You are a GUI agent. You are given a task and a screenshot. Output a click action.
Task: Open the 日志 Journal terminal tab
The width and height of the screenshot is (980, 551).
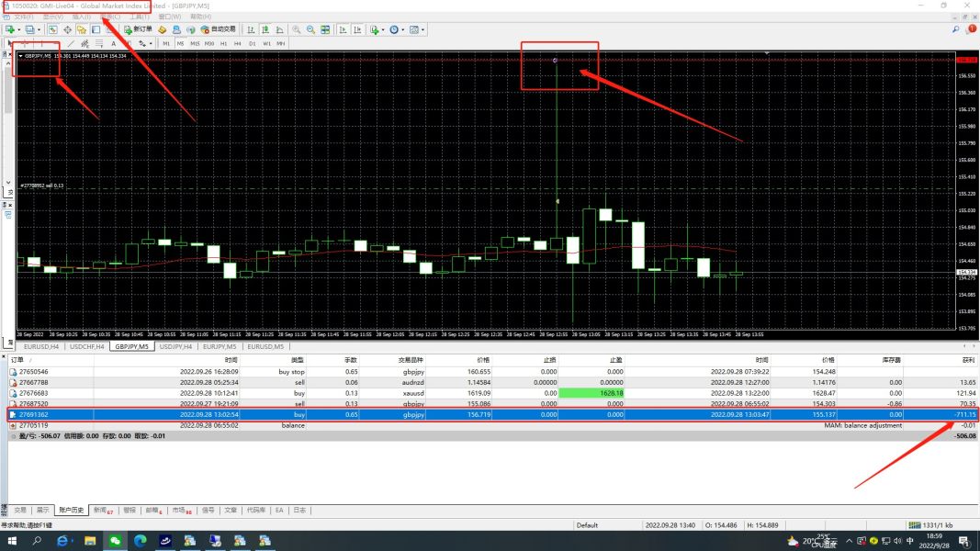[x=300, y=510]
